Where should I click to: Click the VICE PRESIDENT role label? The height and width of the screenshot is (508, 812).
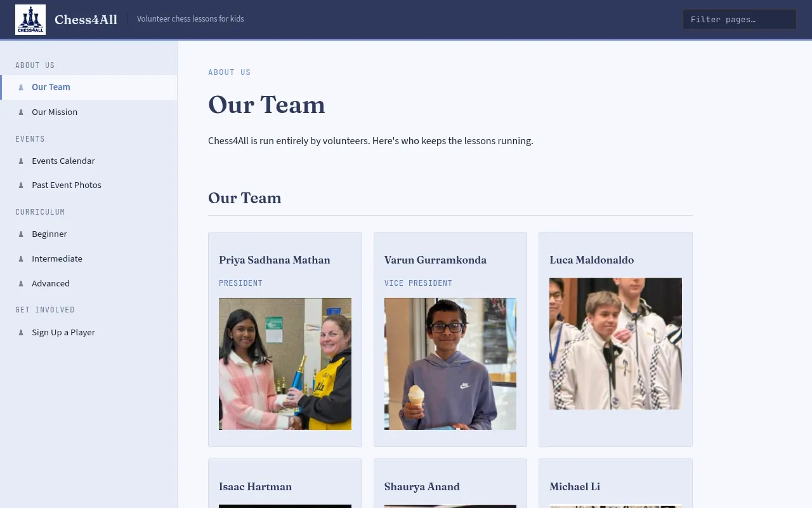coord(418,283)
